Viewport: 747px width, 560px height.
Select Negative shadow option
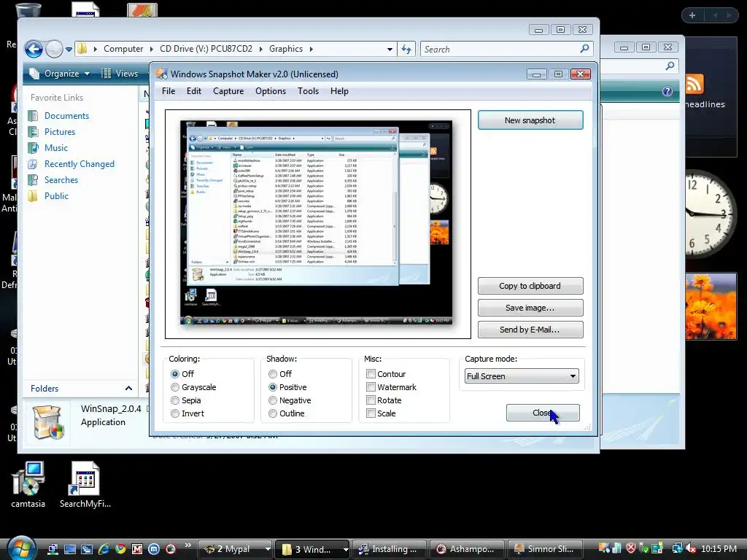[x=273, y=400]
